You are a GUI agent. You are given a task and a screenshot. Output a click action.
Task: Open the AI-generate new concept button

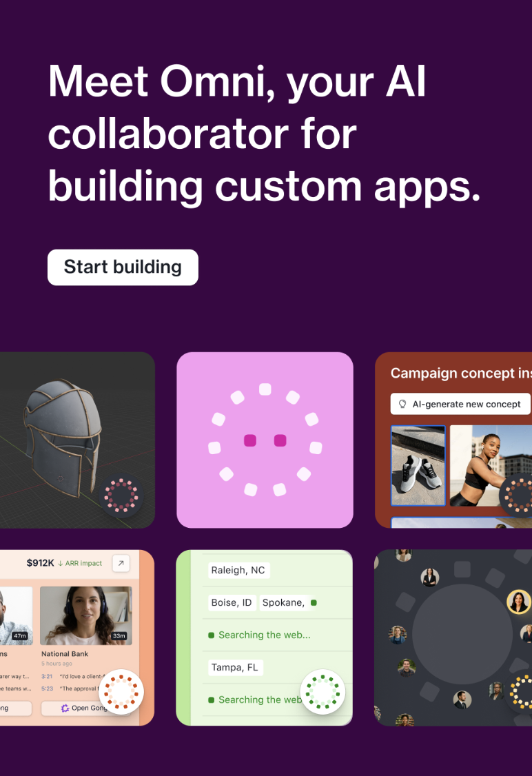coord(461,404)
